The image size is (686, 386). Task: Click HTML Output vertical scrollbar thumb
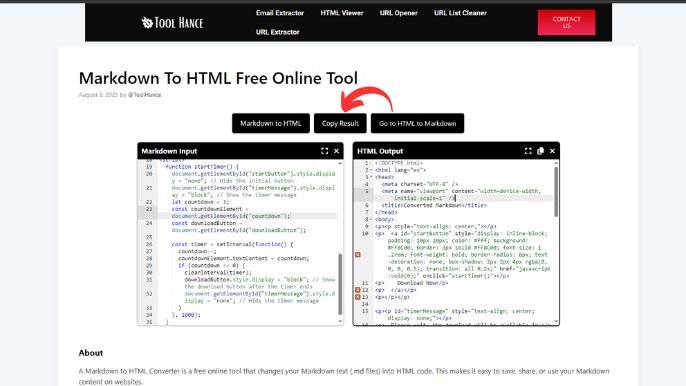(556, 192)
